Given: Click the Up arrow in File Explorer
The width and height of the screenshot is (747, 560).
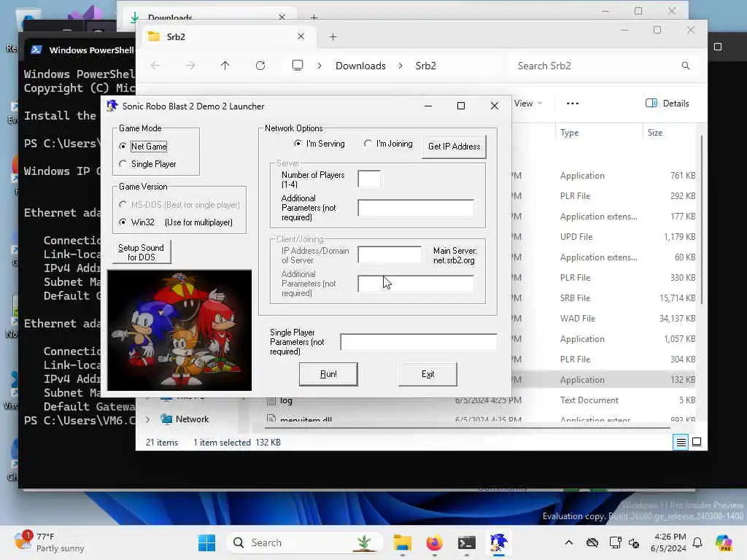Looking at the screenshot, I should click(x=225, y=66).
